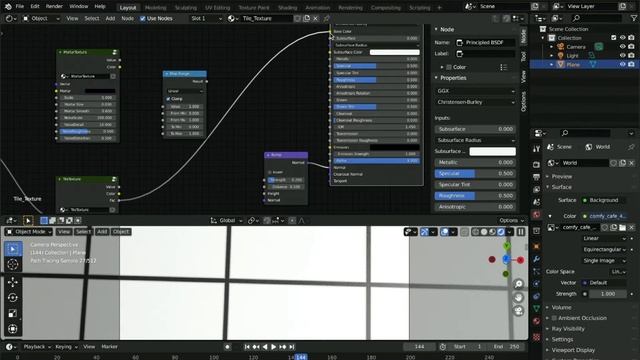
Task: Toggle visibility eye of Light
Action: click(622, 55)
